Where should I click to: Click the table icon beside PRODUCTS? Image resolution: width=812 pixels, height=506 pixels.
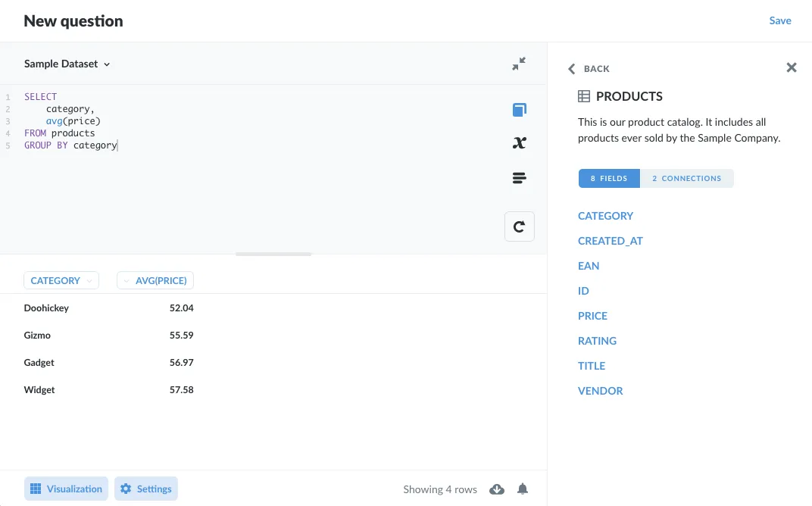[583, 96]
